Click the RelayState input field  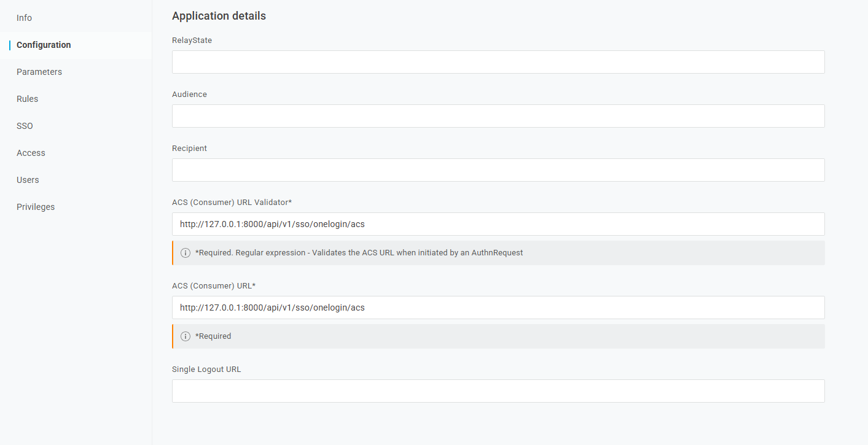(x=498, y=62)
